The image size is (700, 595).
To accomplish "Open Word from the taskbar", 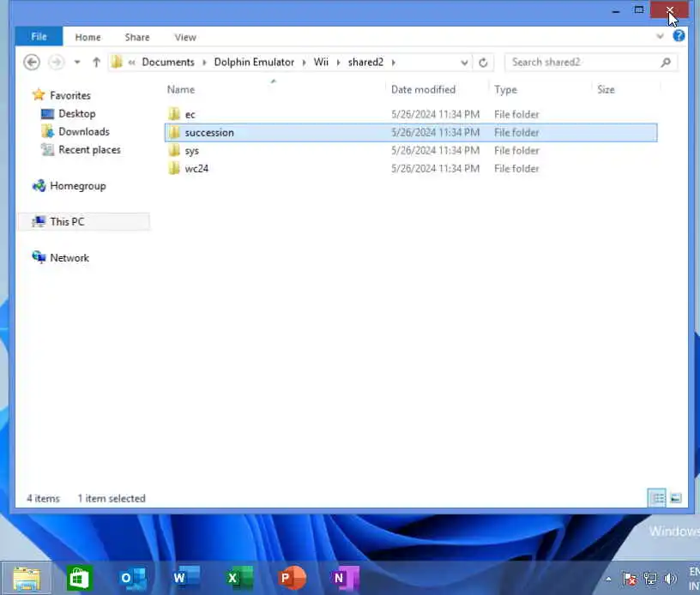I will click(185, 578).
